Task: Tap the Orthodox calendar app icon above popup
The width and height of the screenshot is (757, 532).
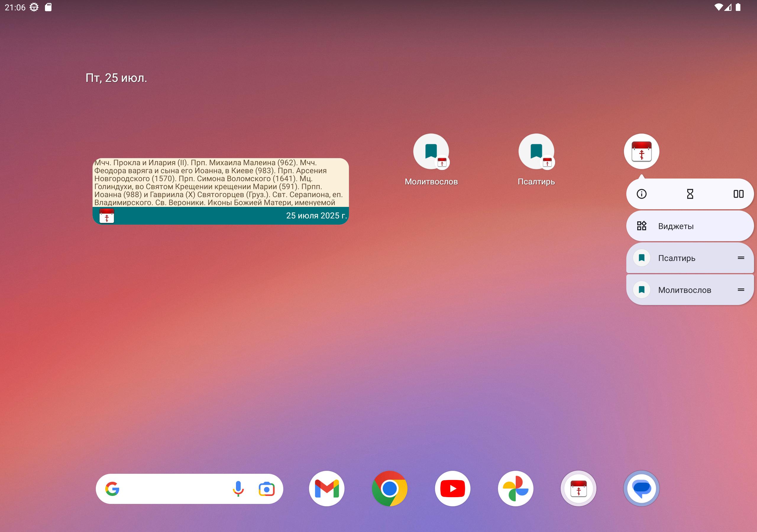Action: point(641,151)
